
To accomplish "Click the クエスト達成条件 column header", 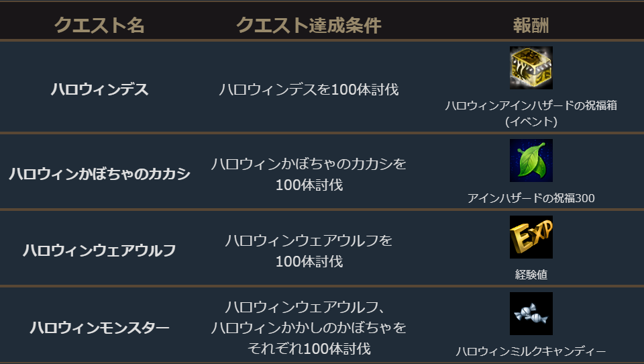I will click(x=309, y=26).
